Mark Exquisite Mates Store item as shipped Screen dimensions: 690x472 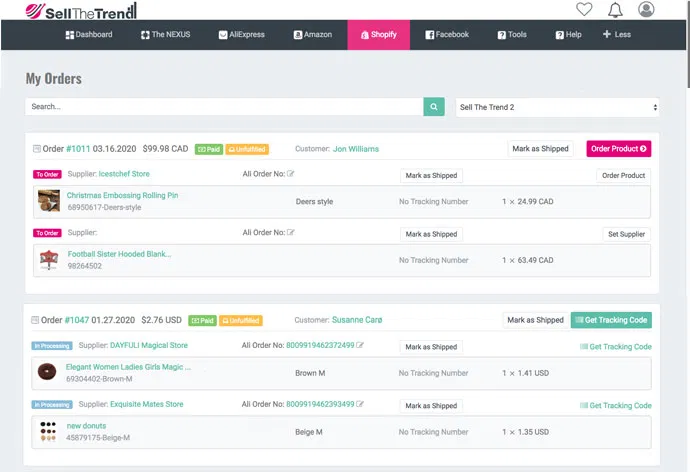pos(431,406)
